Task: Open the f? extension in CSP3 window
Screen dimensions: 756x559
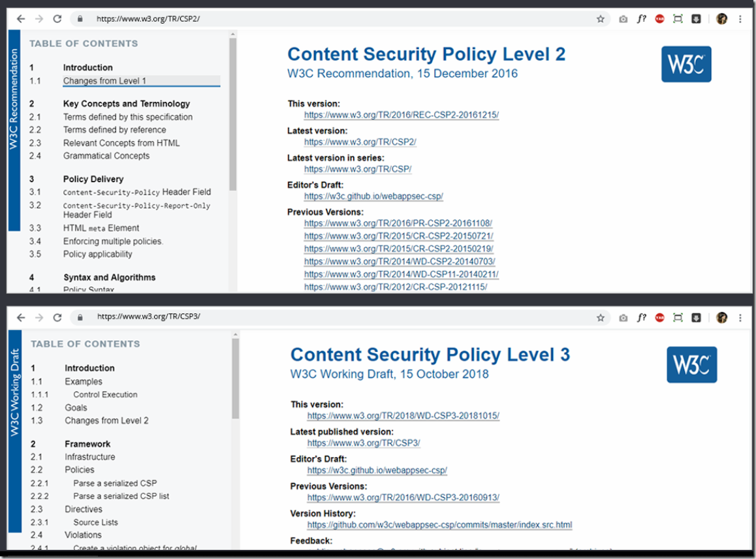Action: click(641, 317)
